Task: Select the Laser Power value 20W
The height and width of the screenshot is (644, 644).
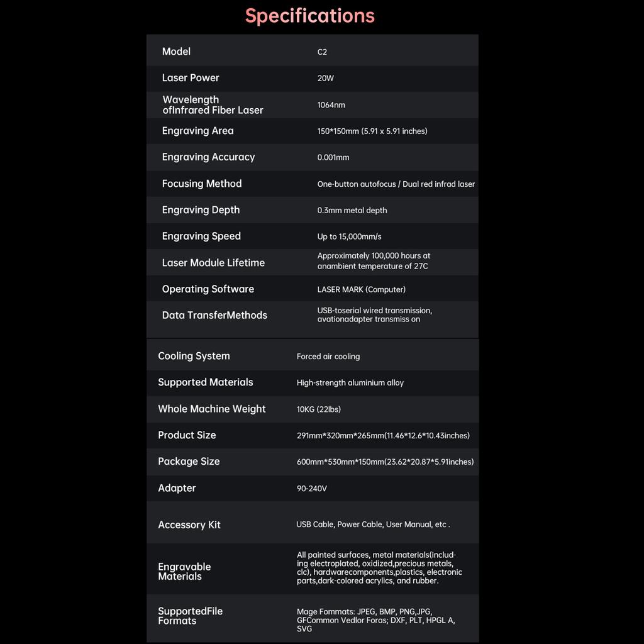Action: [325, 79]
